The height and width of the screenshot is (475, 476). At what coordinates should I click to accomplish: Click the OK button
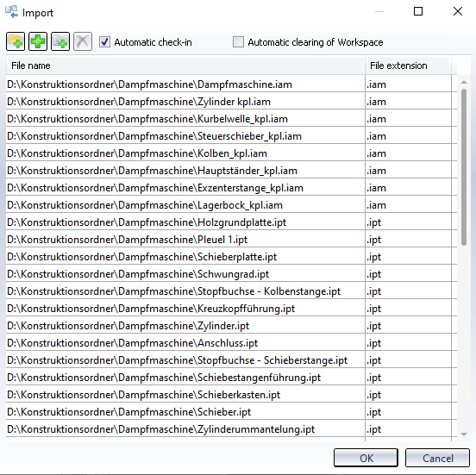click(366, 458)
